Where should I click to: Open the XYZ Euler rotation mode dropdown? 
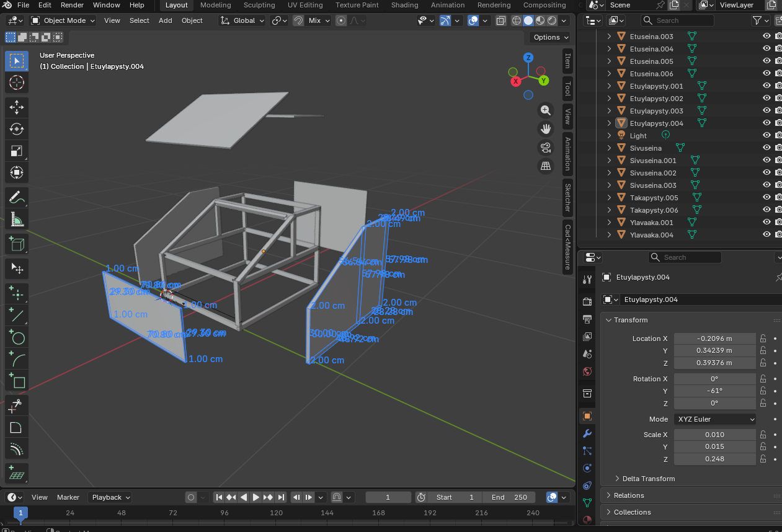pyautogui.click(x=715, y=419)
